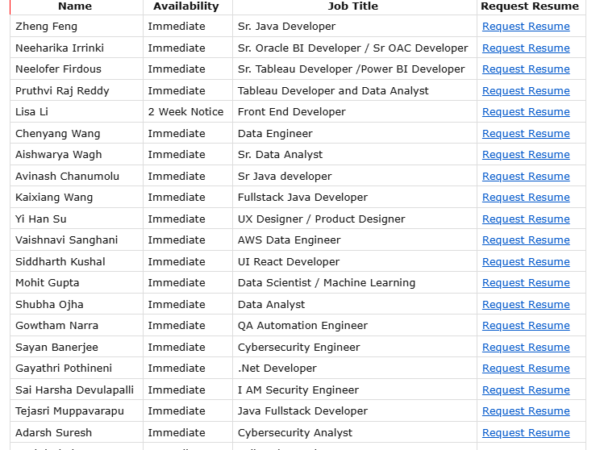Select the name Lisa Li
Image resolution: width=600 pixels, height=450 pixels.
(x=32, y=112)
